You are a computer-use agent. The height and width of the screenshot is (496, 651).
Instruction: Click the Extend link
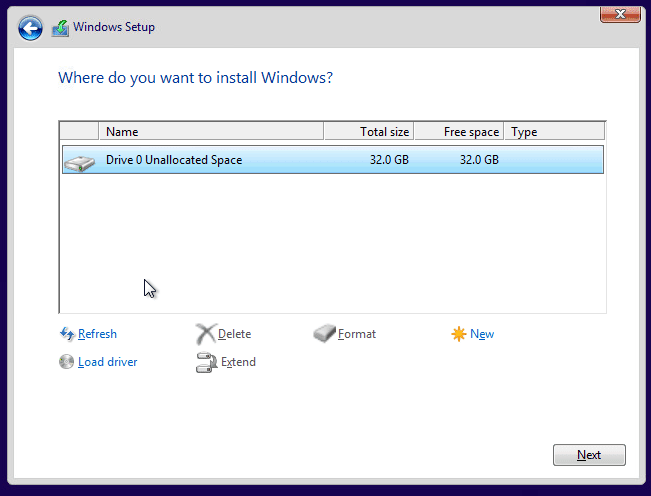coord(238,362)
